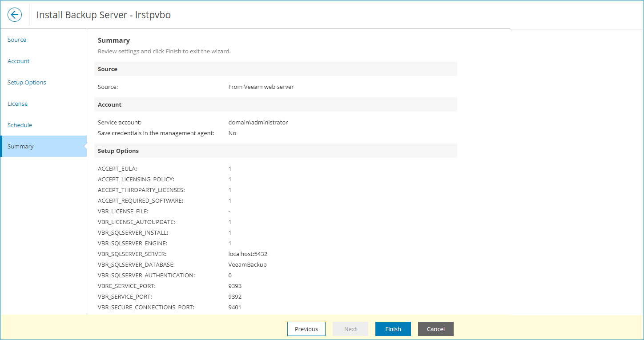
Task: Click the domain\administrator service account value
Action: point(258,122)
